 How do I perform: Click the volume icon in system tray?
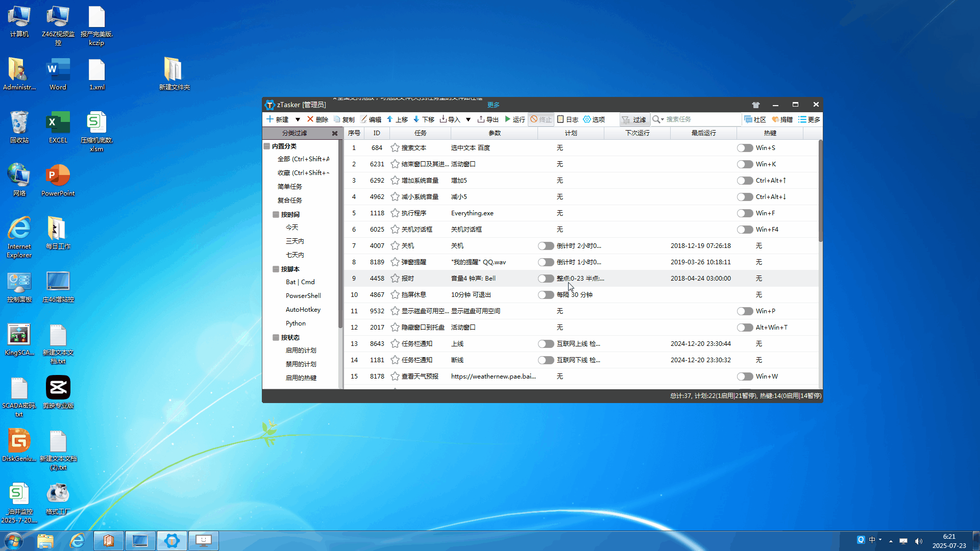coord(919,541)
